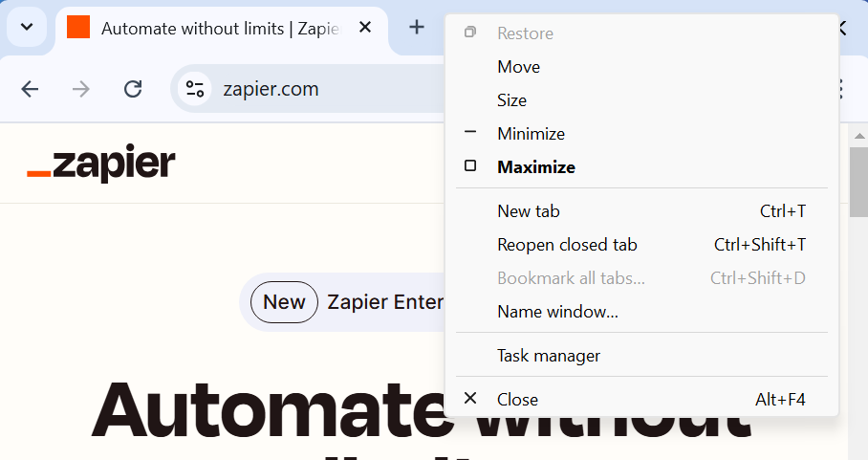Choose Name window... entry

coord(641,311)
